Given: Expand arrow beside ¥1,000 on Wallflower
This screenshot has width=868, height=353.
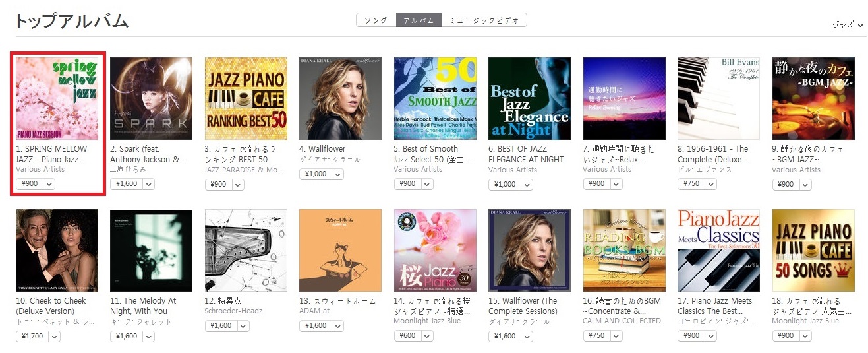Looking at the screenshot, I should 337,174.
